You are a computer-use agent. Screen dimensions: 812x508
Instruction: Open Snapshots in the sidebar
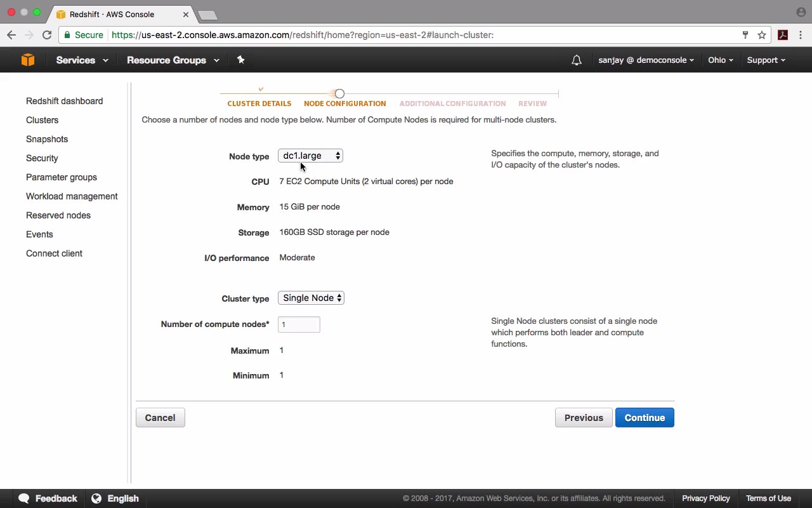pos(47,139)
